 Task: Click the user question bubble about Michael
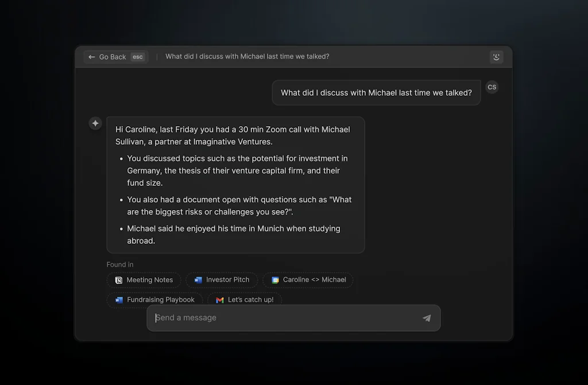click(376, 92)
